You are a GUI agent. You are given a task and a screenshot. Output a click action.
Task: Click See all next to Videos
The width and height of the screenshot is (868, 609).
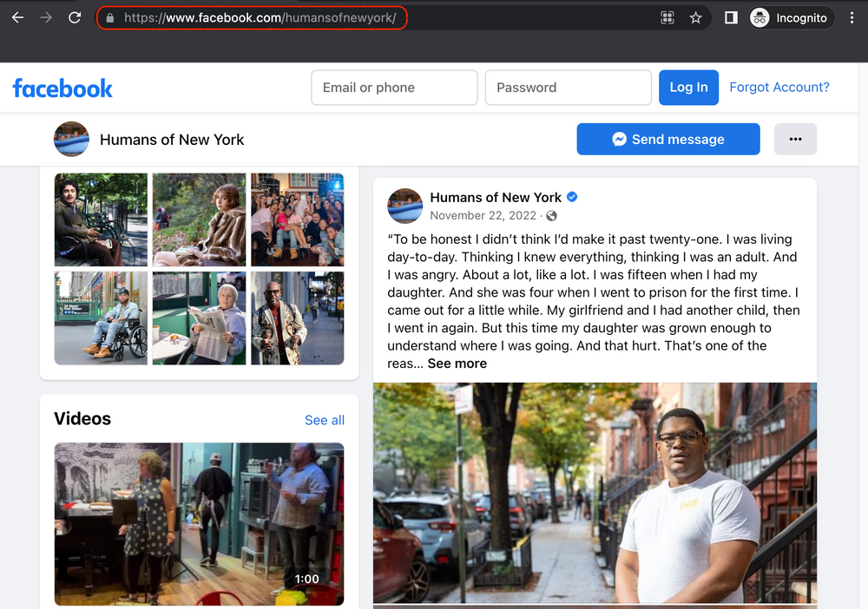coord(325,420)
